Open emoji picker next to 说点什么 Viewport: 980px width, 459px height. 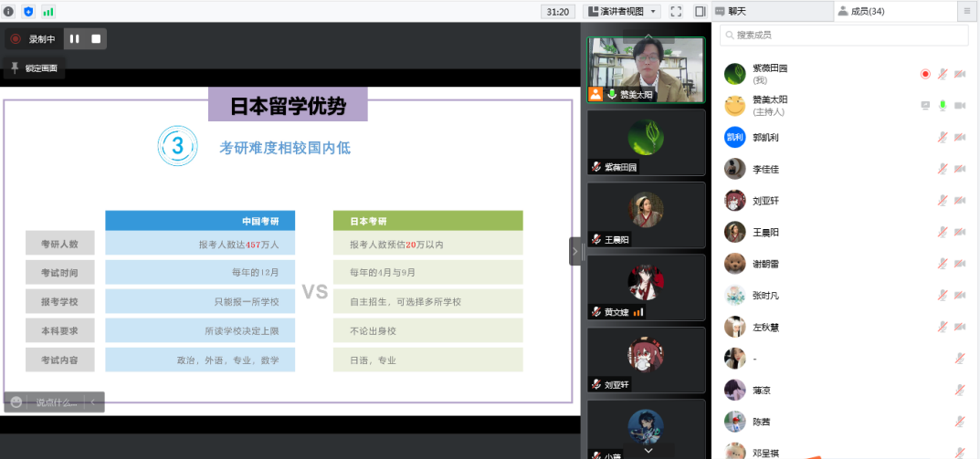pos(16,402)
